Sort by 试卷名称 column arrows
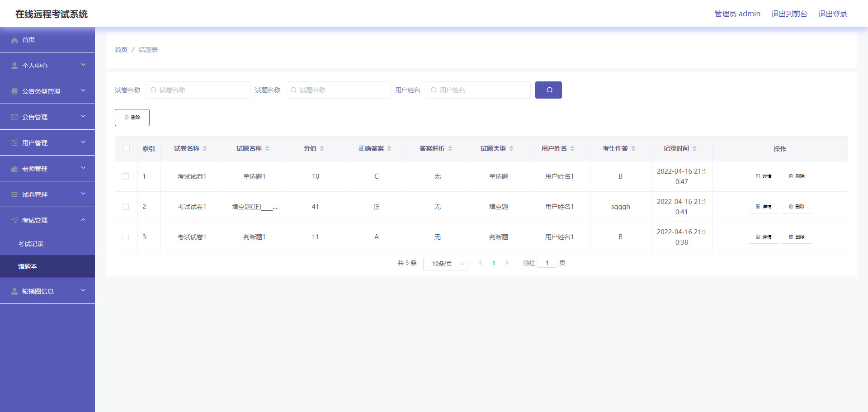Viewport: 868px width, 412px height. [205, 148]
